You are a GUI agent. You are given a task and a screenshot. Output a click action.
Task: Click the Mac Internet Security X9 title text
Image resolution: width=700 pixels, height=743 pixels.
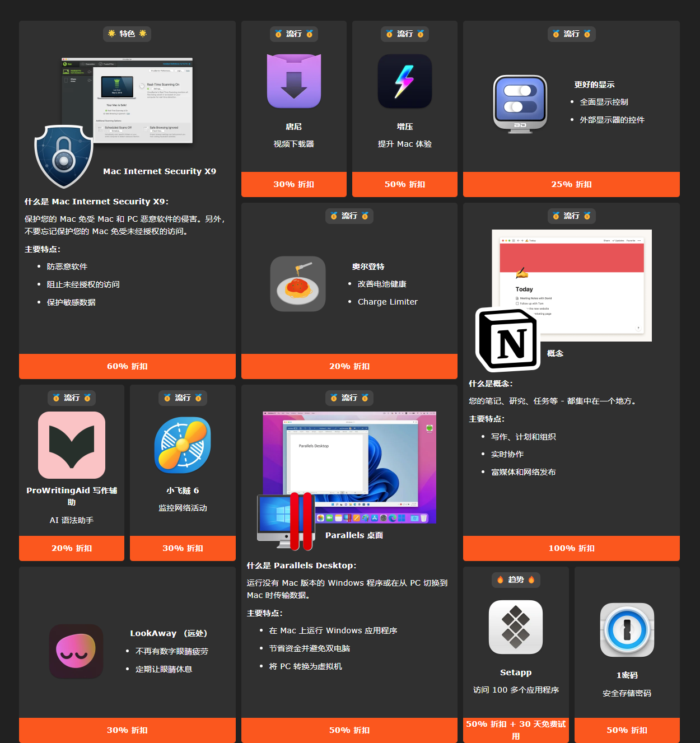pyautogui.click(x=160, y=171)
